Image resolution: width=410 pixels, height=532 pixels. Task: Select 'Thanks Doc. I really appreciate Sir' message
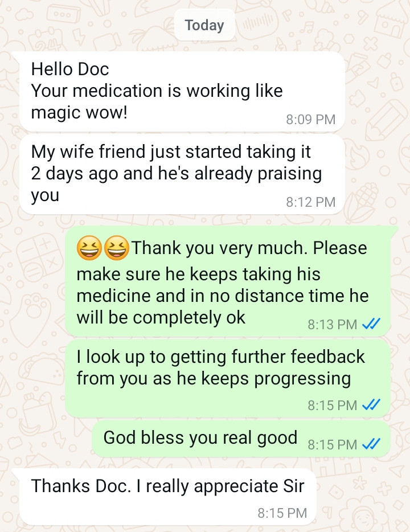[168, 497]
